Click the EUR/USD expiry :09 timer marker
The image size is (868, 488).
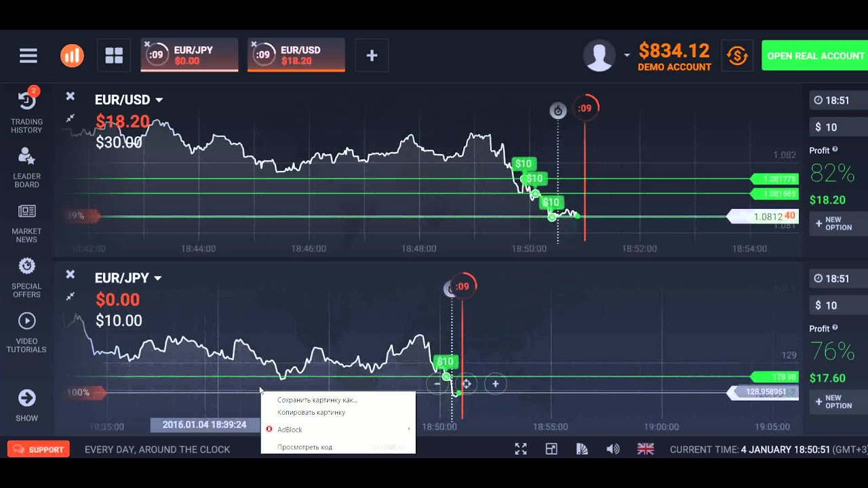click(x=585, y=108)
